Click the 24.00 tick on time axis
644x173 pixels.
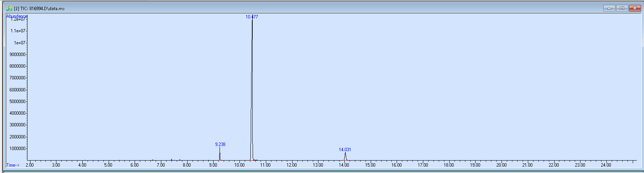[606, 165]
